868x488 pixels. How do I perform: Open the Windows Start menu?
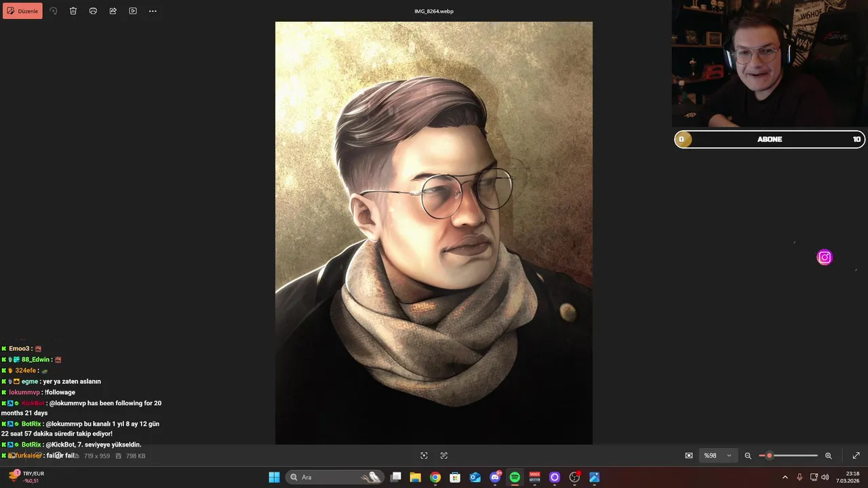(x=274, y=477)
